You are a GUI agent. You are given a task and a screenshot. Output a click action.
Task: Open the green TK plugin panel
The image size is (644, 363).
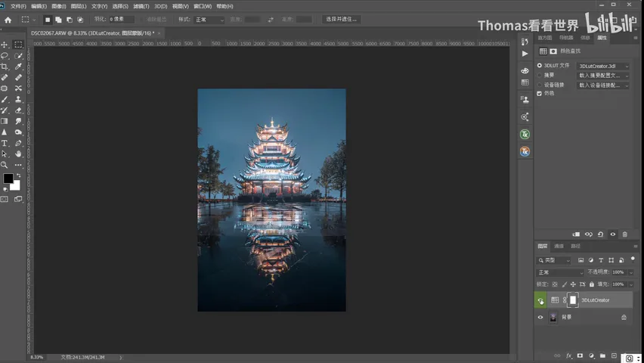click(525, 135)
